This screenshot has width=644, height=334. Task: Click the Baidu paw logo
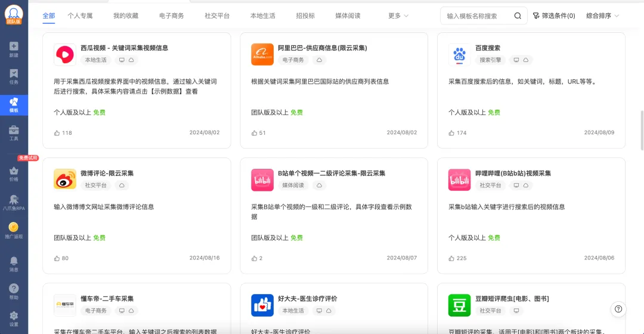point(459,54)
